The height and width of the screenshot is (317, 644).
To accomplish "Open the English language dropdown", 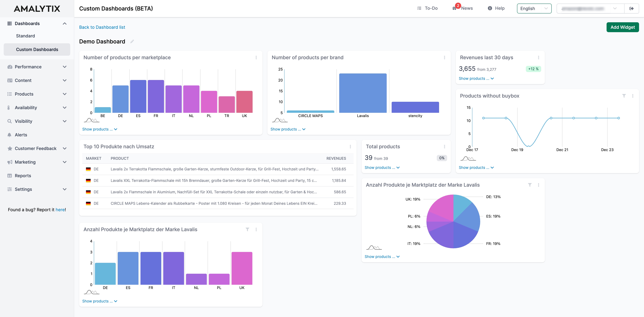I will point(534,9).
